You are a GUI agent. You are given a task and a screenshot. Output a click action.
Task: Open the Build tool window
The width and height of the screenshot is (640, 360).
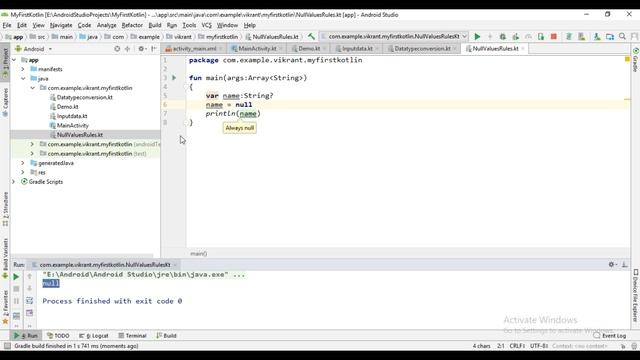tap(167, 336)
